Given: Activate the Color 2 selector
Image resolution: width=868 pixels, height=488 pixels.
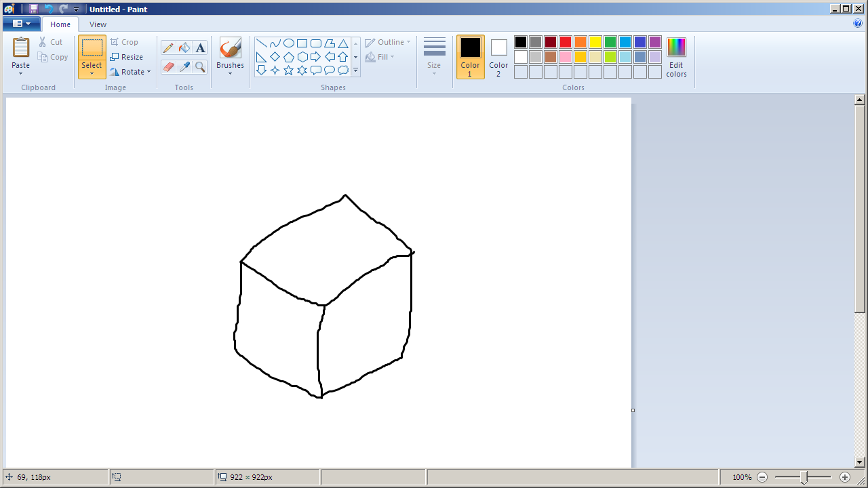Looking at the screenshot, I should click(498, 57).
